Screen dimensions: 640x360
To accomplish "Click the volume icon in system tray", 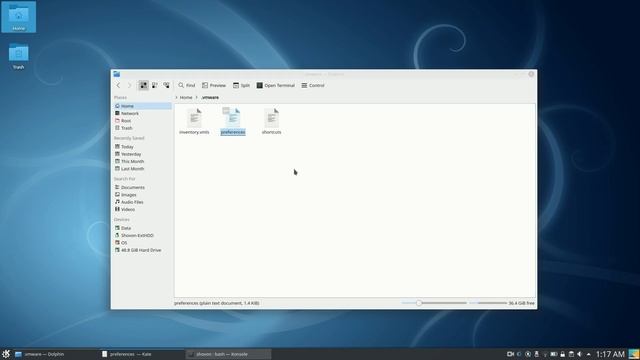I will point(580,354).
